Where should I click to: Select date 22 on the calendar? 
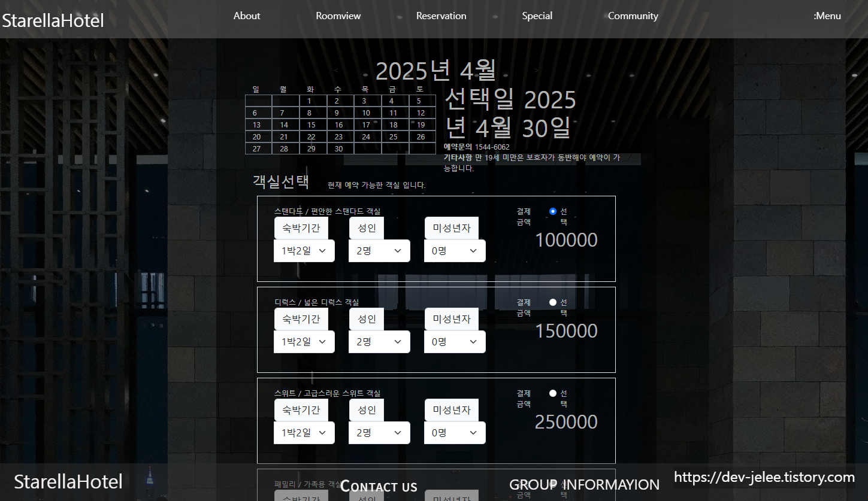click(x=313, y=137)
